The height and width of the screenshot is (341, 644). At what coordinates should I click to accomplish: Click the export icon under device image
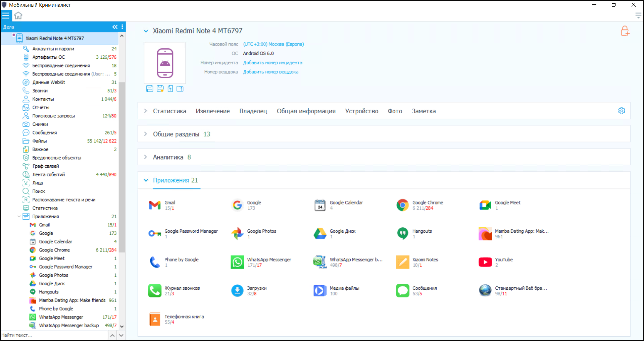coord(170,89)
